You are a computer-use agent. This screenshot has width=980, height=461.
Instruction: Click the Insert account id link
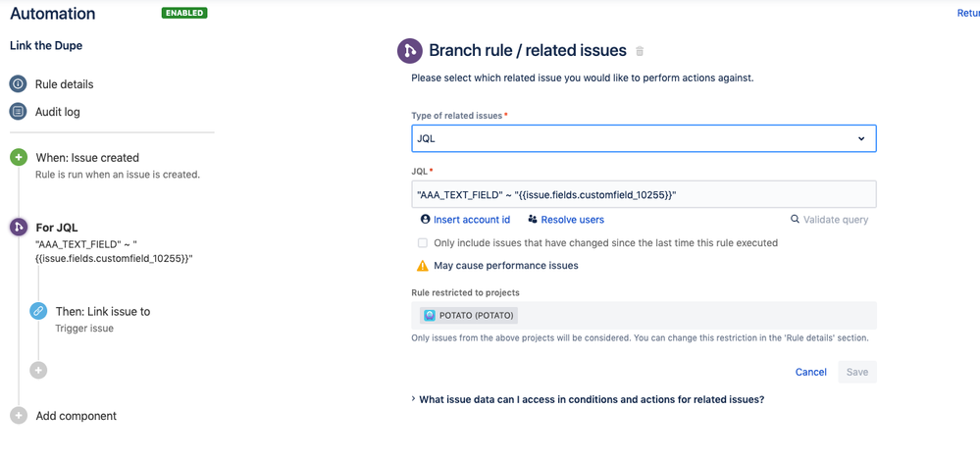[x=471, y=220]
